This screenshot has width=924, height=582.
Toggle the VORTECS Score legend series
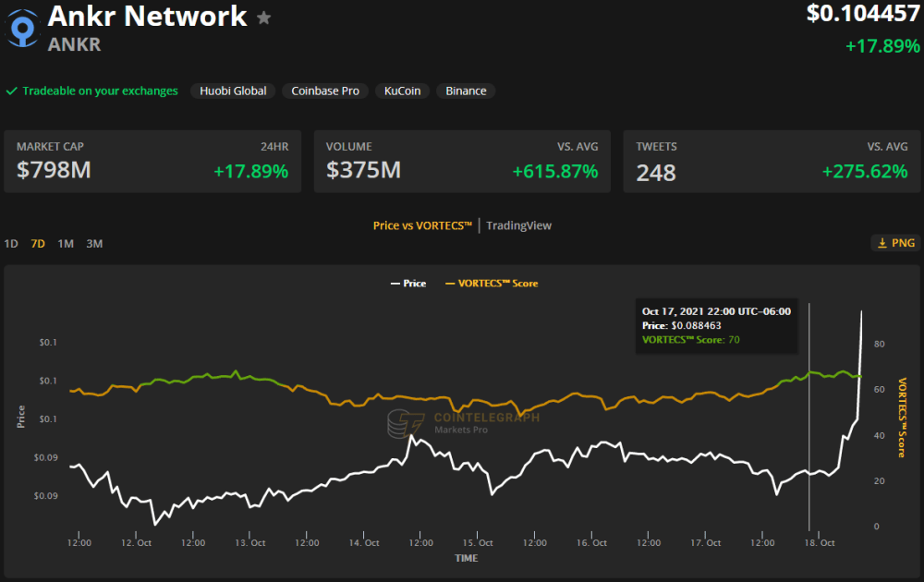click(x=492, y=284)
